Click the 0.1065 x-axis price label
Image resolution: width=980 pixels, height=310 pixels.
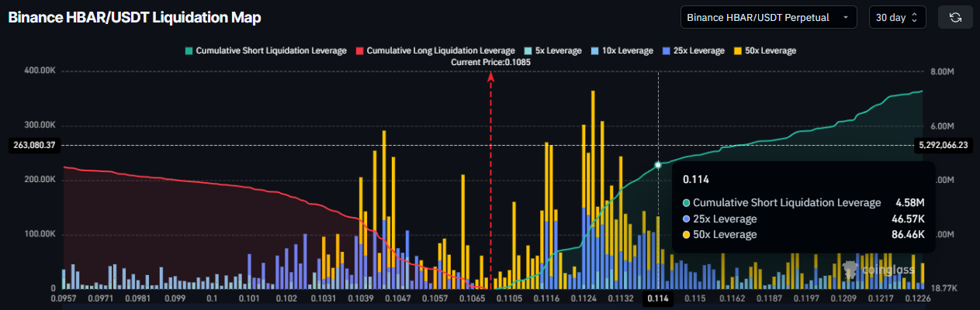coord(473,298)
